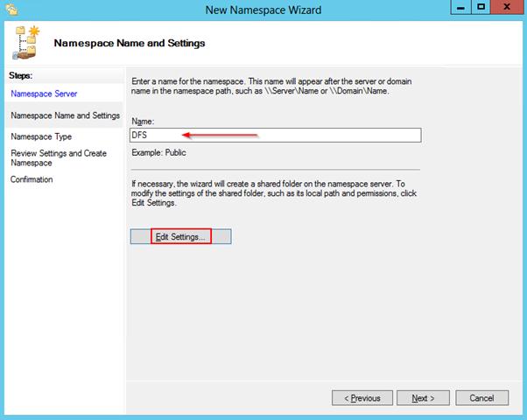Viewport: 527px width, 420px height.
Task: Cancel the namespace wizard
Action: click(481, 397)
